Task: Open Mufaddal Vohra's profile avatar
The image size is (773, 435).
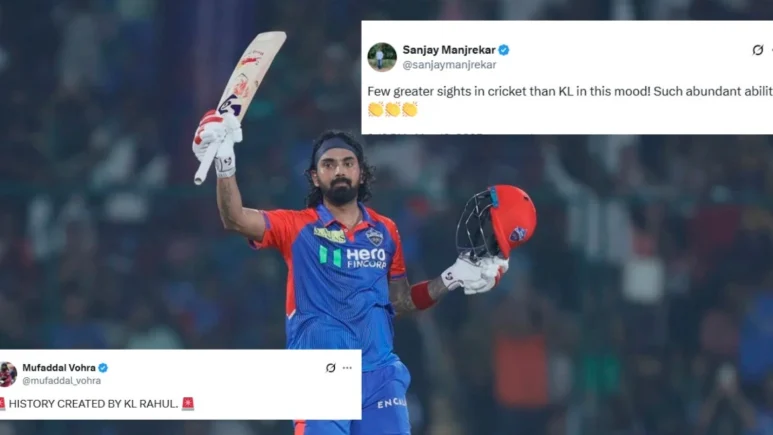Action: (x=8, y=374)
